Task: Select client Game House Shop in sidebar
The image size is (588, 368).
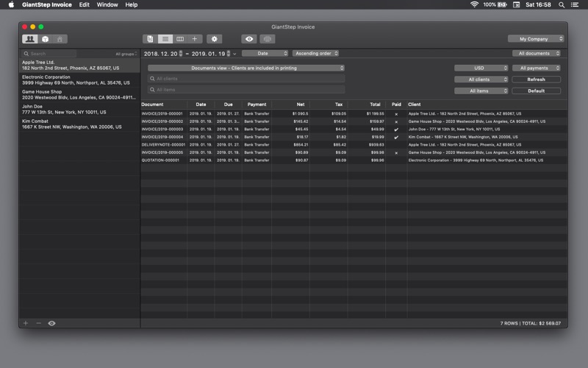Action: coord(79,95)
